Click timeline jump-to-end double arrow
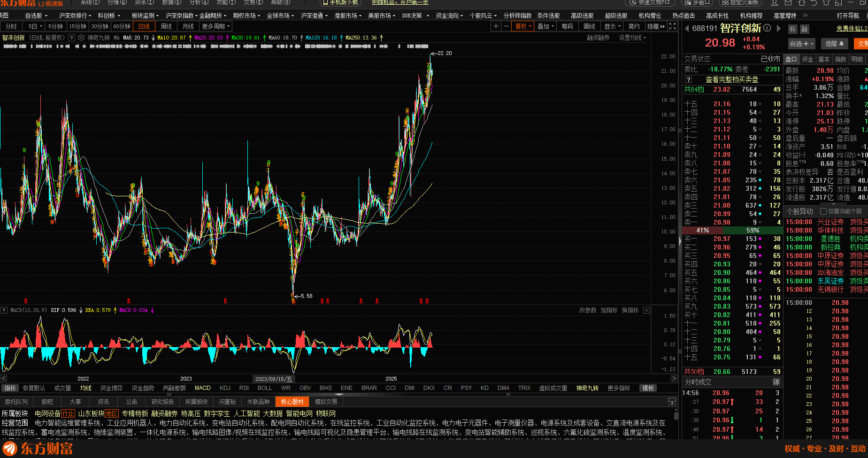Image resolution: width=868 pixels, height=458 pixels. pyautogui.click(x=674, y=378)
